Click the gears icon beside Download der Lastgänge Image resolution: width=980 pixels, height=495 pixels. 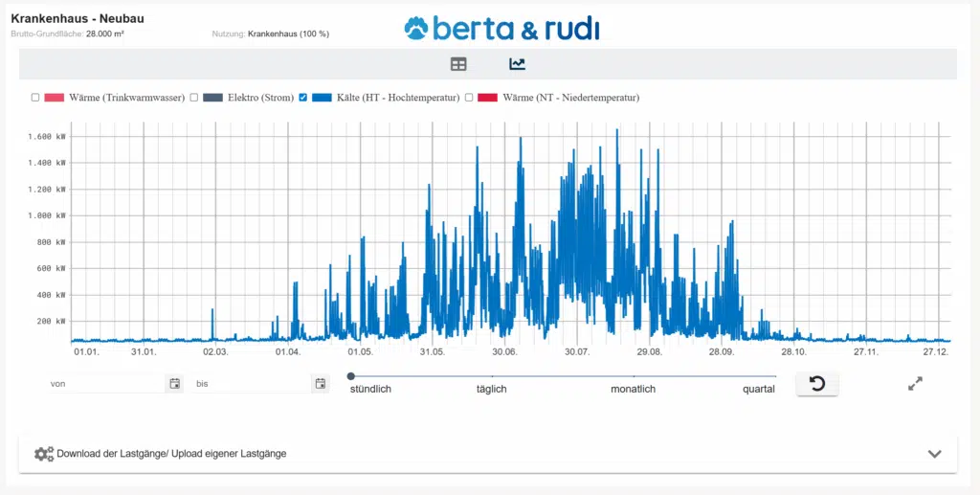tap(44, 454)
